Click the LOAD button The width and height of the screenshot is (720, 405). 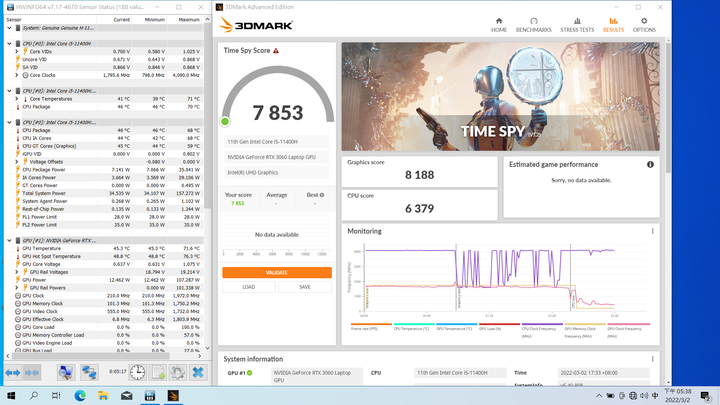click(249, 287)
